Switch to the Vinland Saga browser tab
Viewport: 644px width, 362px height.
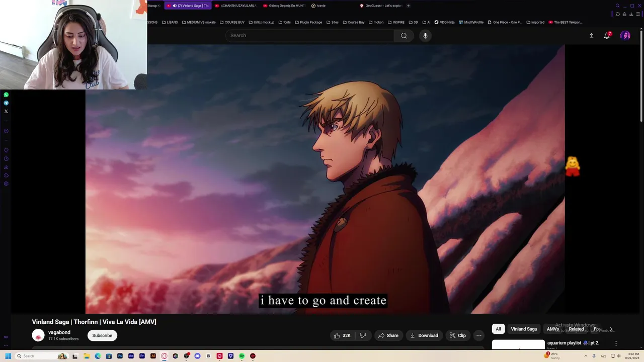[x=188, y=6]
